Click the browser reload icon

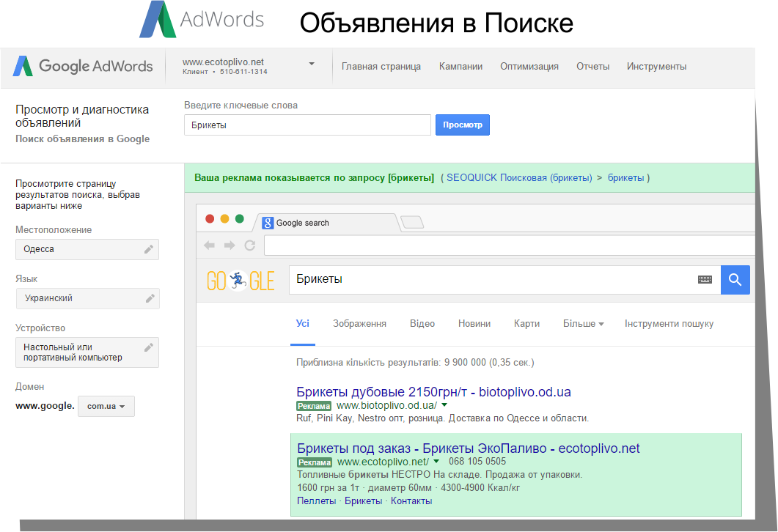point(249,245)
